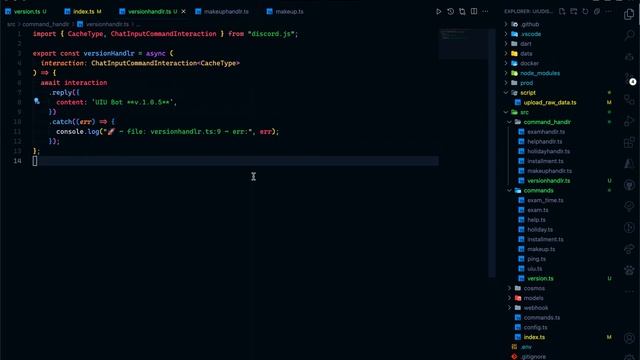Create a new file in Explorer

tap(562, 11)
